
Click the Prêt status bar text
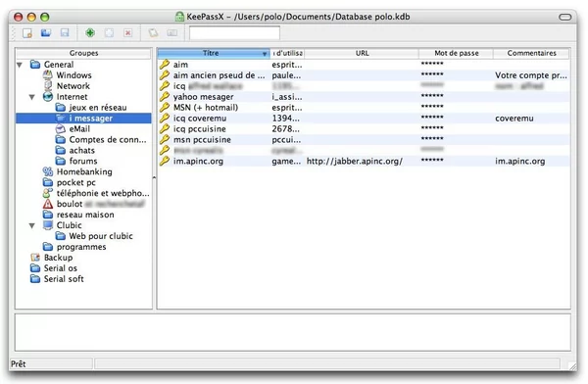tap(19, 364)
